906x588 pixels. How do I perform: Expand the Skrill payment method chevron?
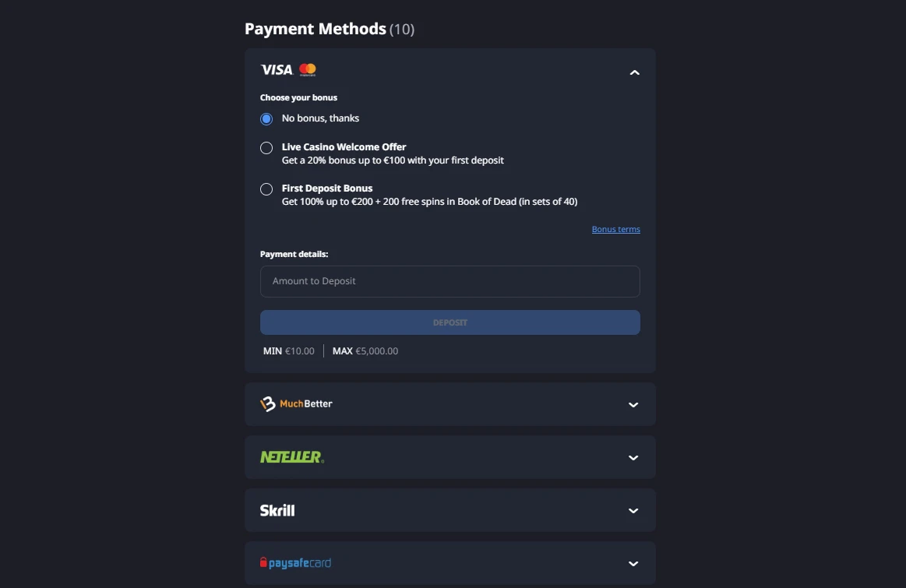[x=633, y=511]
